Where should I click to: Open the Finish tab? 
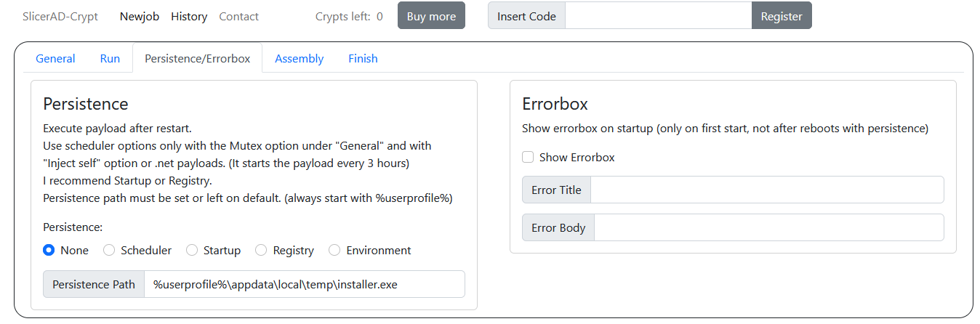(x=363, y=59)
